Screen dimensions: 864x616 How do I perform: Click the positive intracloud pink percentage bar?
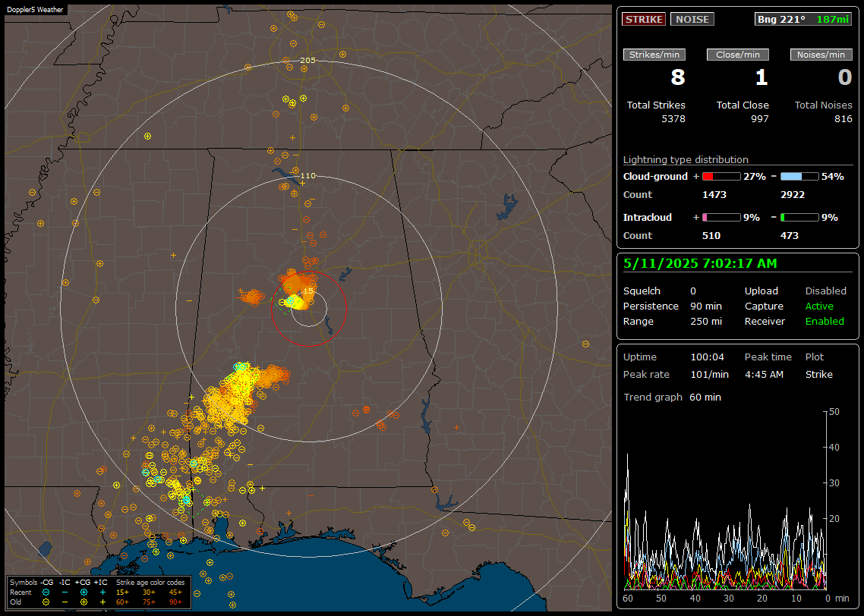(721, 218)
